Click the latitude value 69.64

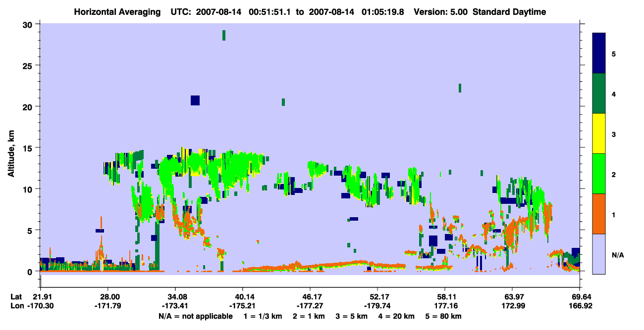(x=580, y=297)
